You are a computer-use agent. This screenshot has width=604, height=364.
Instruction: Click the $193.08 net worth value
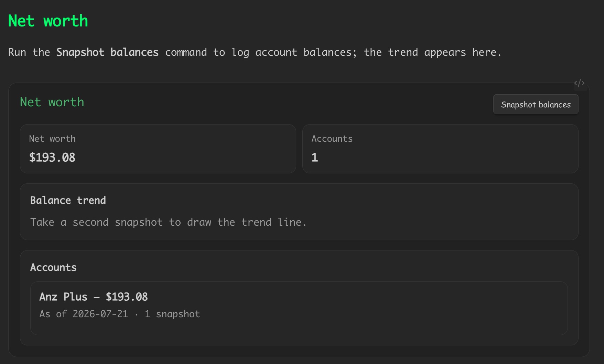click(52, 158)
